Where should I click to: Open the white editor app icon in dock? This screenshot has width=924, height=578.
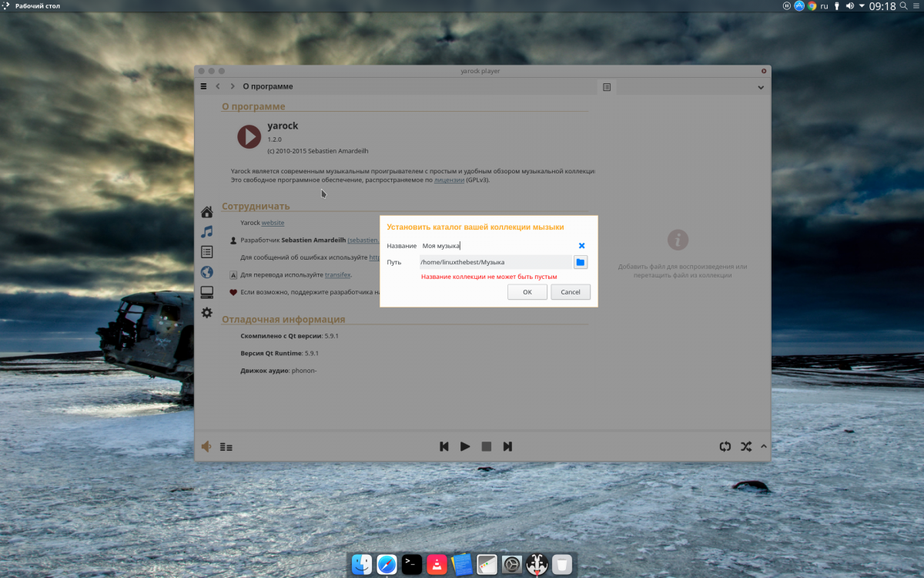(487, 564)
